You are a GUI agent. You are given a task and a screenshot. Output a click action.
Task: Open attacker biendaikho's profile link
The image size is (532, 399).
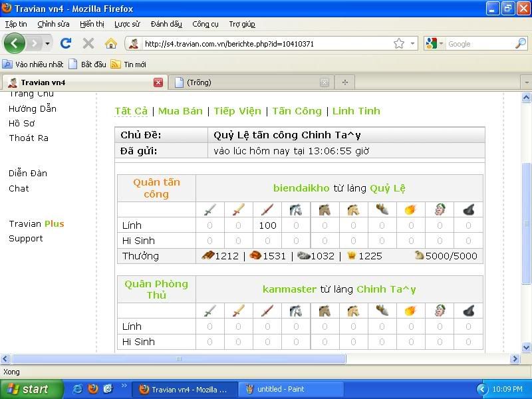click(x=301, y=188)
